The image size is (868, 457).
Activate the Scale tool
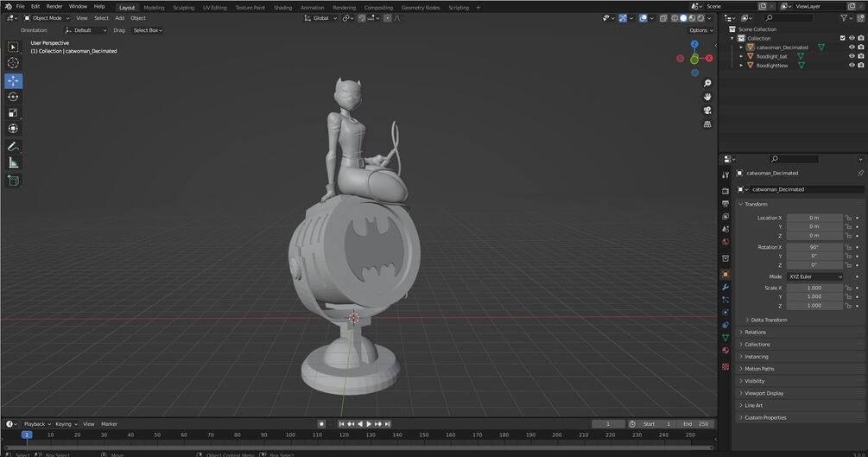tap(13, 113)
